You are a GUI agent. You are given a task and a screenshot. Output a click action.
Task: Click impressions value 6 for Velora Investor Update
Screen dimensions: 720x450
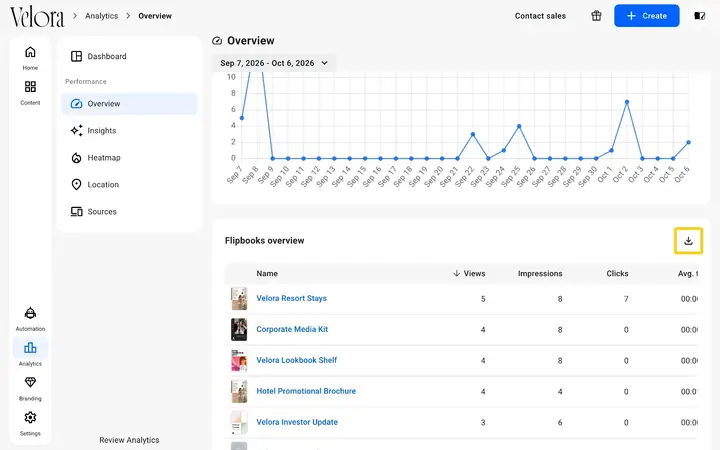click(x=560, y=422)
